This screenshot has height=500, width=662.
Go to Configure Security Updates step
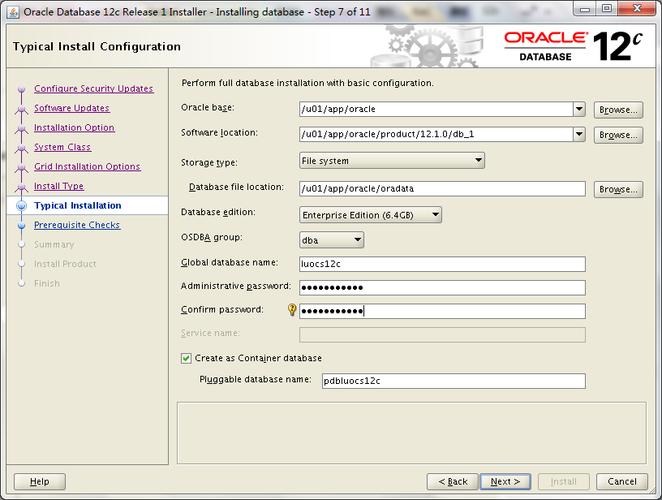point(93,89)
